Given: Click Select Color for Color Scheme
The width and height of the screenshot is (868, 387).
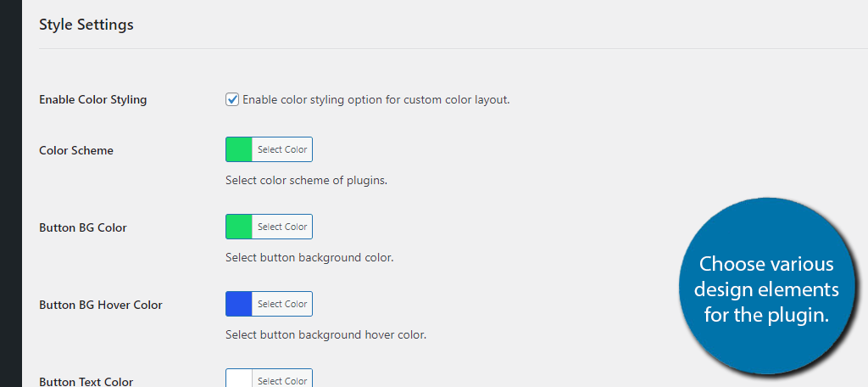Looking at the screenshot, I should (x=282, y=149).
